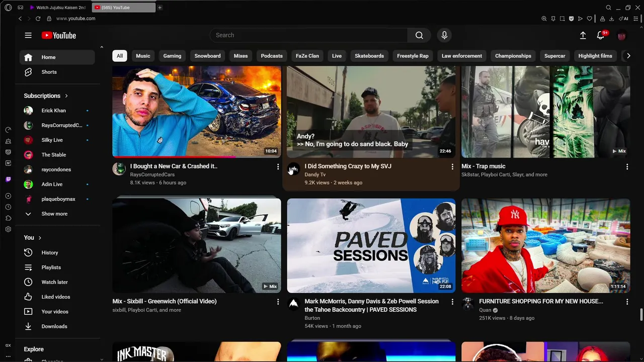Image resolution: width=644 pixels, height=362 pixels.
Task: View site info via the padlock icon
Action: [49, 19]
